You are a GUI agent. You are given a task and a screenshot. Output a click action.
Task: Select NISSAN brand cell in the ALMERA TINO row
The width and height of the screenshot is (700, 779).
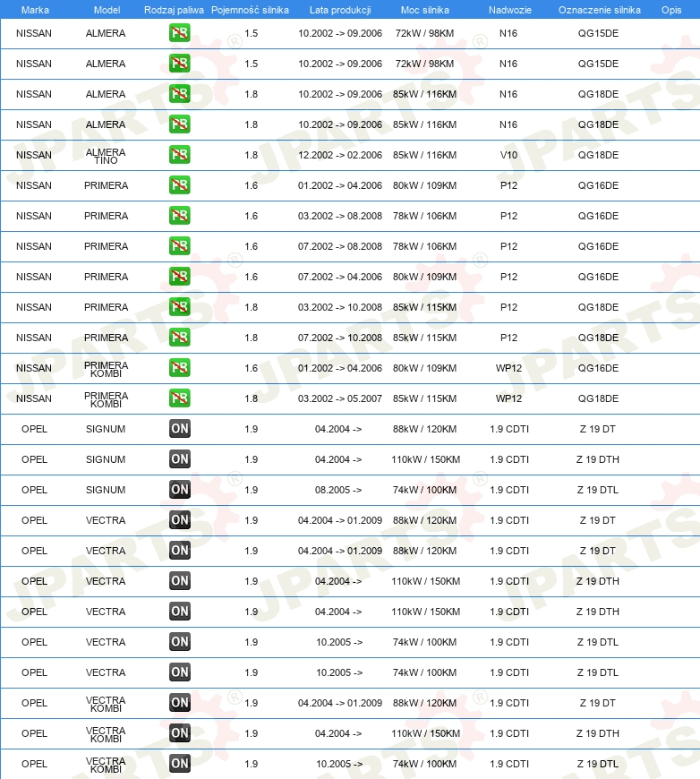coord(34,155)
